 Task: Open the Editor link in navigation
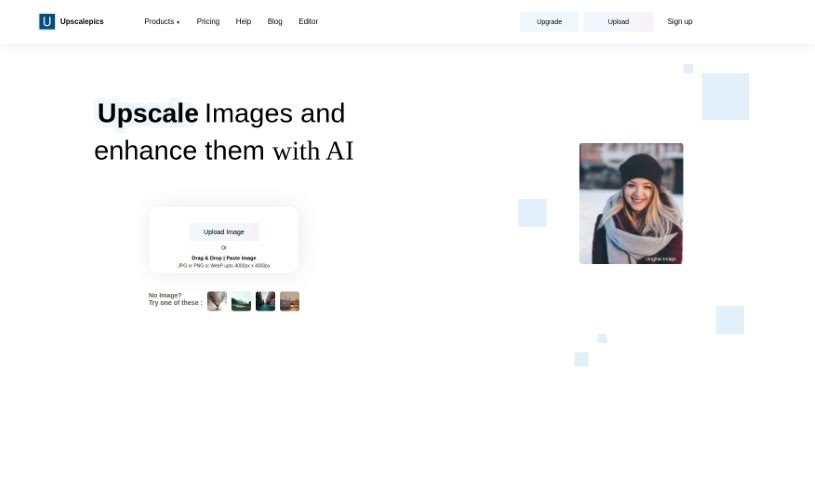pos(308,21)
